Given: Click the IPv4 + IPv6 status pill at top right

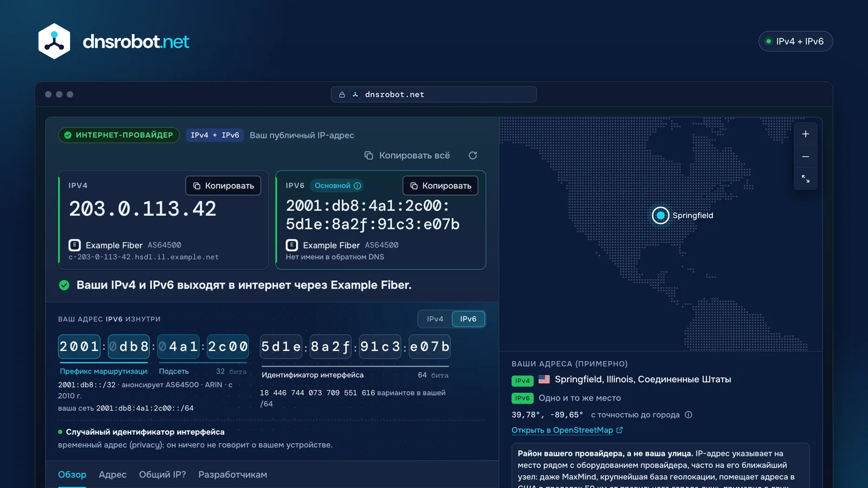Looking at the screenshot, I should click(795, 41).
